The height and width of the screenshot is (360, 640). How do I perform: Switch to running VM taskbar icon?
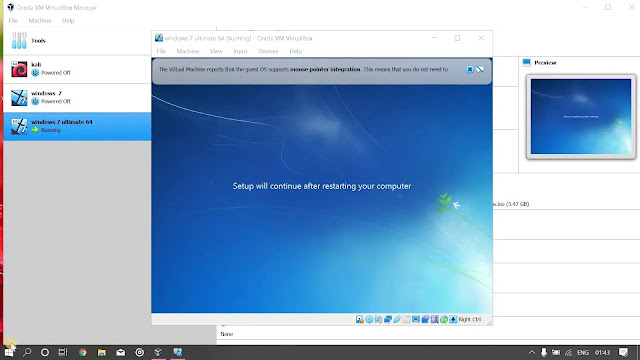[178, 352]
